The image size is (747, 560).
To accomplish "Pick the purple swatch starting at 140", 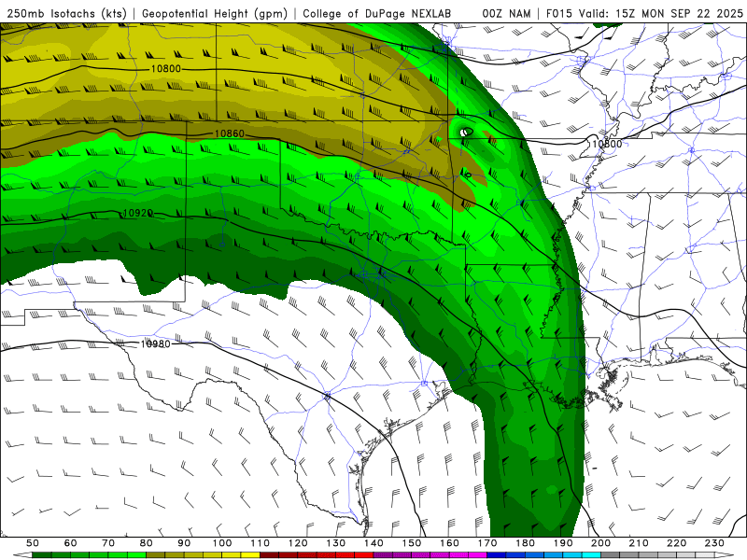I will click(x=383, y=555).
